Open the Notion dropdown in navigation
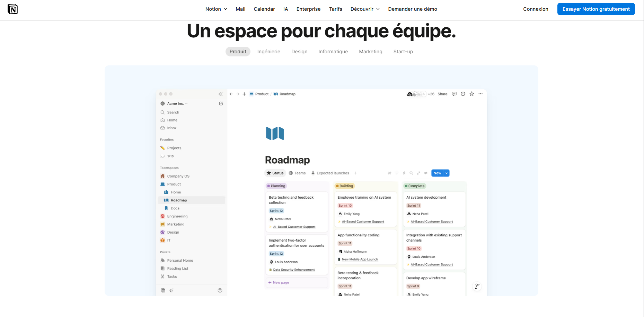This screenshot has height=317, width=644. 216,9
